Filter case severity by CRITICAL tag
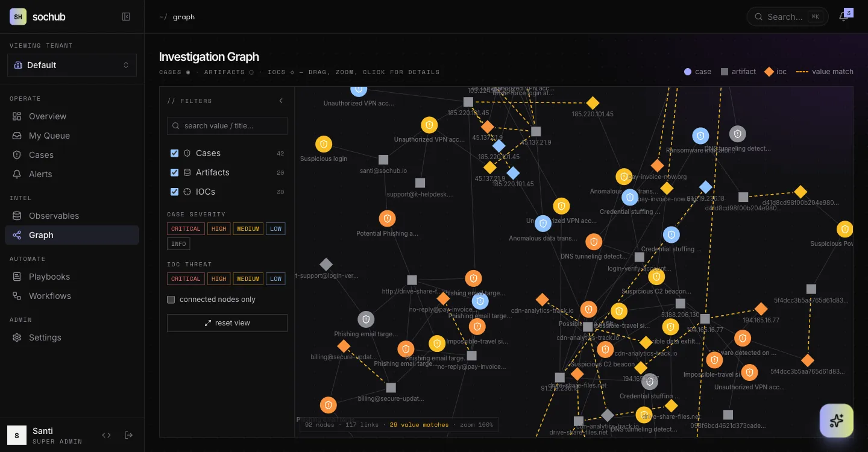868x452 pixels. click(x=186, y=229)
